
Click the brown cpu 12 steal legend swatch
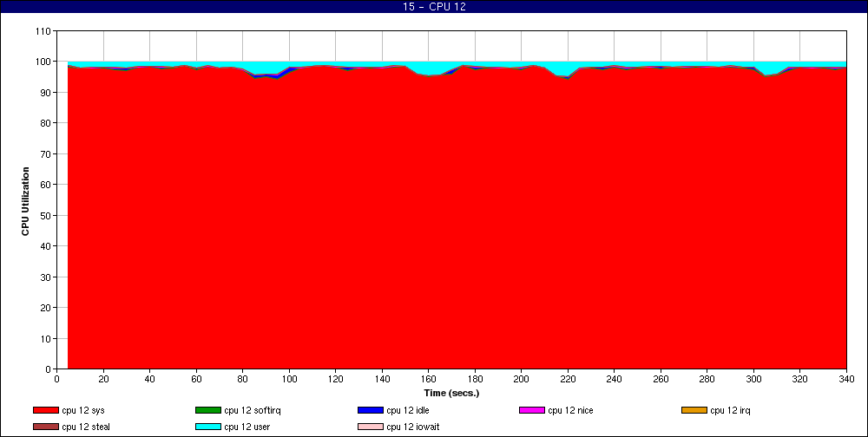[x=46, y=427]
